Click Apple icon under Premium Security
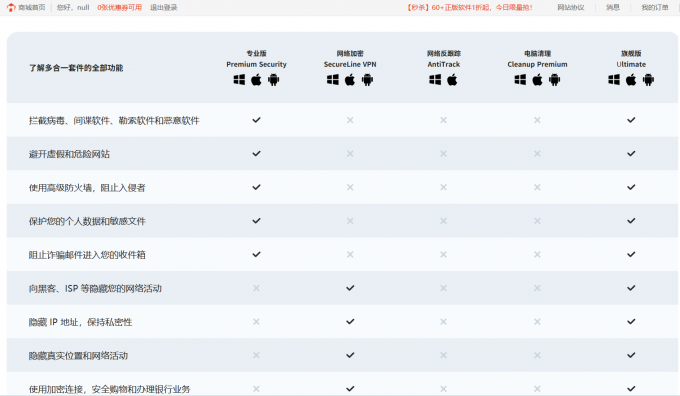 coord(256,80)
